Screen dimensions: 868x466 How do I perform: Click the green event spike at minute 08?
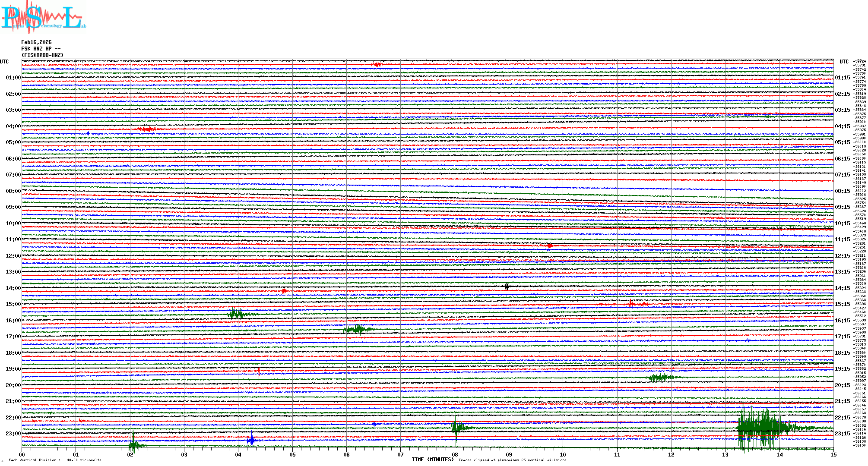457,427
